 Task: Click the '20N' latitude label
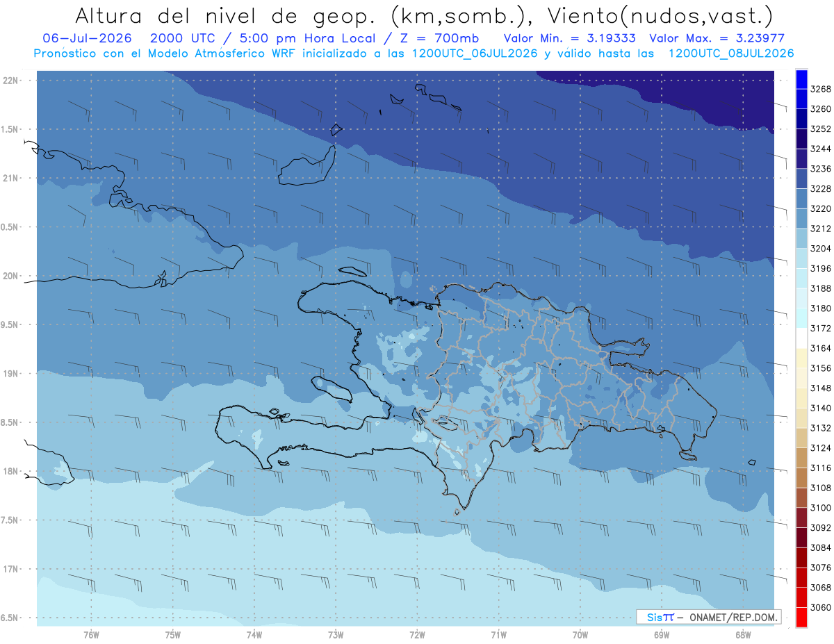pyautogui.click(x=12, y=276)
